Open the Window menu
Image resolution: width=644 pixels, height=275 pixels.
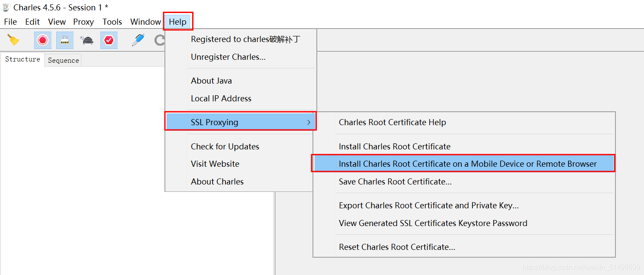145,22
